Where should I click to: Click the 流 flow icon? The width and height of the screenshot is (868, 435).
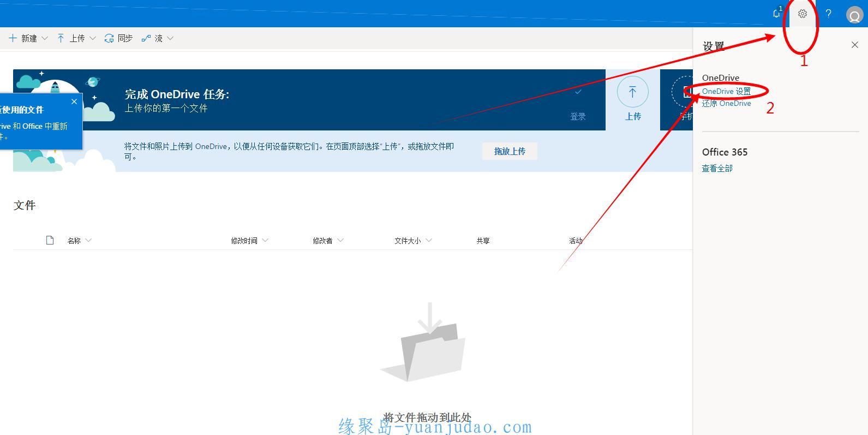coord(146,38)
